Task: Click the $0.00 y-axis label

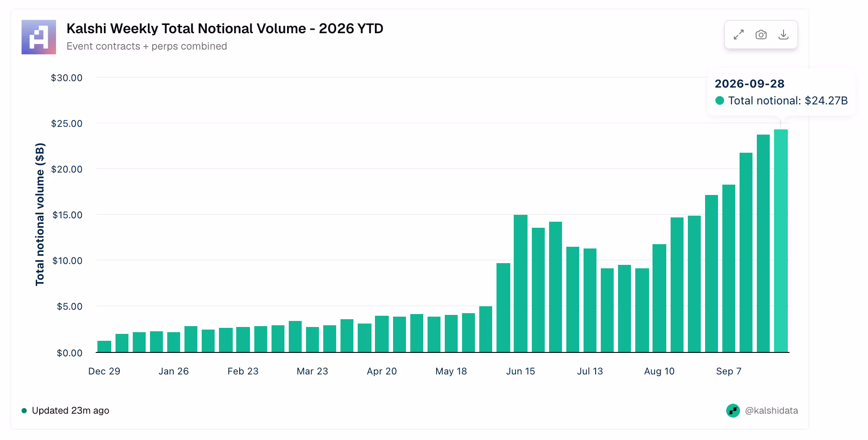Action: tap(69, 353)
